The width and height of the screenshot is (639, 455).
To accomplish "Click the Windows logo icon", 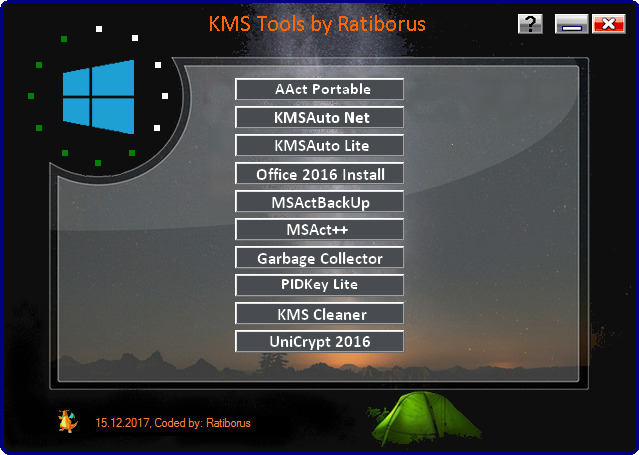I will (98, 96).
